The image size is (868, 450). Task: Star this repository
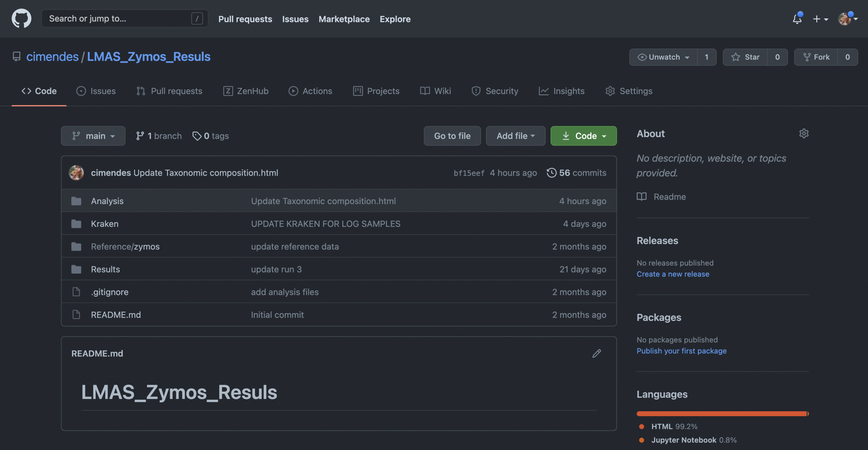coord(745,57)
